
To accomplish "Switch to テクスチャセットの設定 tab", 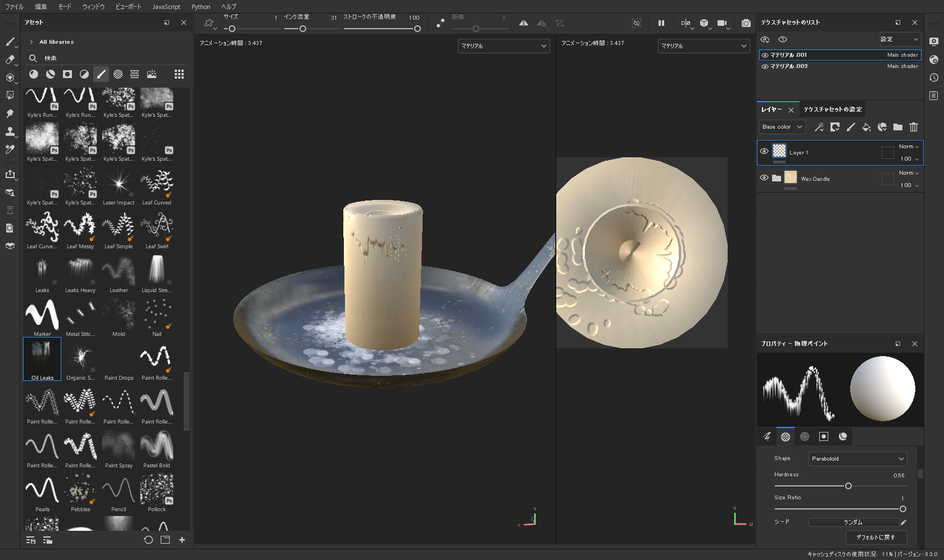I will (x=832, y=110).
